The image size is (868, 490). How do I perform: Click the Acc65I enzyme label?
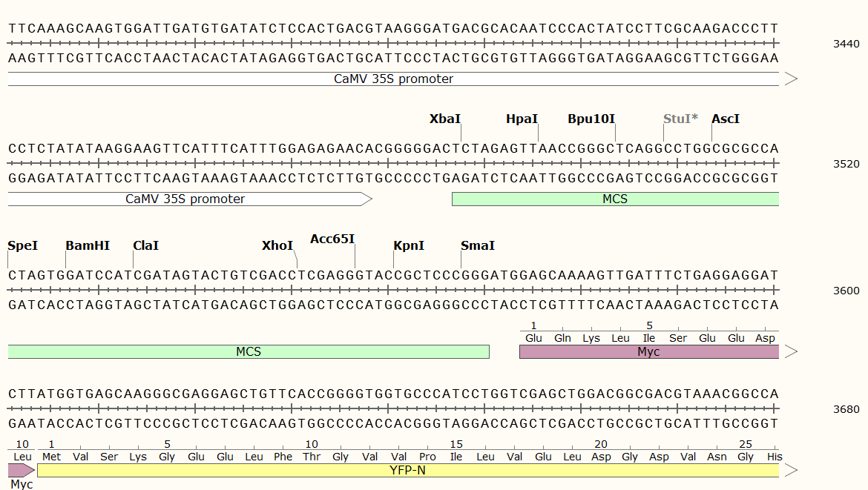332,239
